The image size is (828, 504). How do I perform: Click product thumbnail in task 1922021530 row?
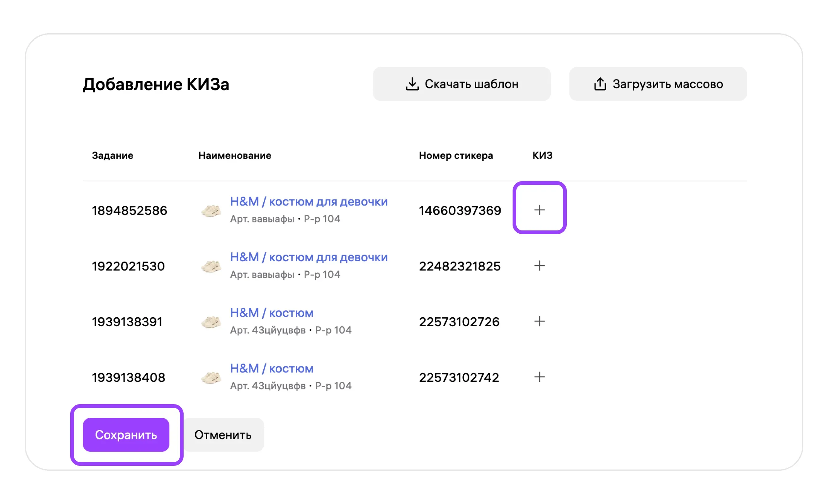click(211, 266)
